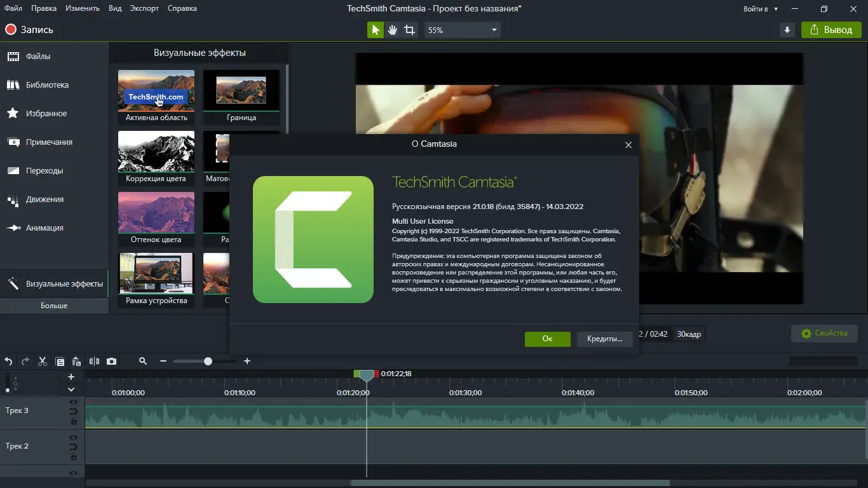
Task: Open the Файл menu
Action: click(12, 8)
